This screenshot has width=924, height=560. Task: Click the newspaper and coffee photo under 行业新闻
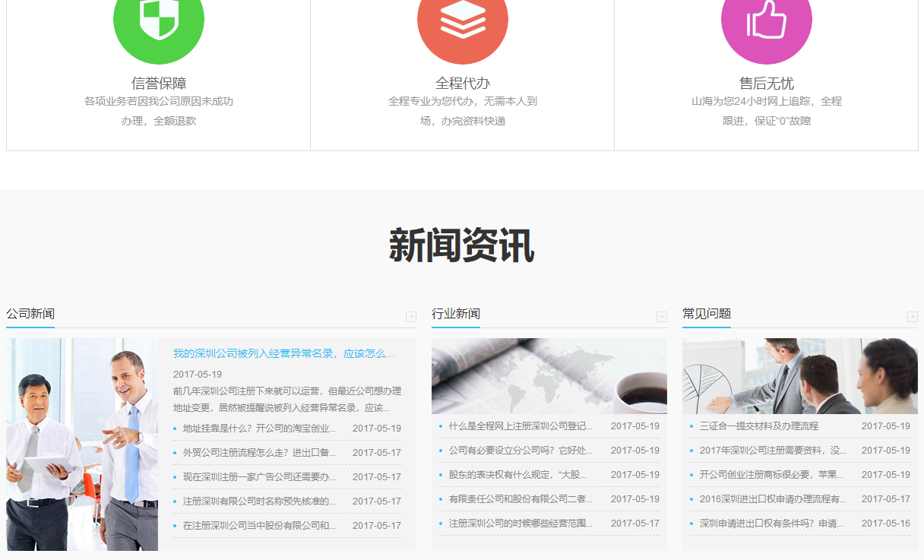click(x=549, y=376)
